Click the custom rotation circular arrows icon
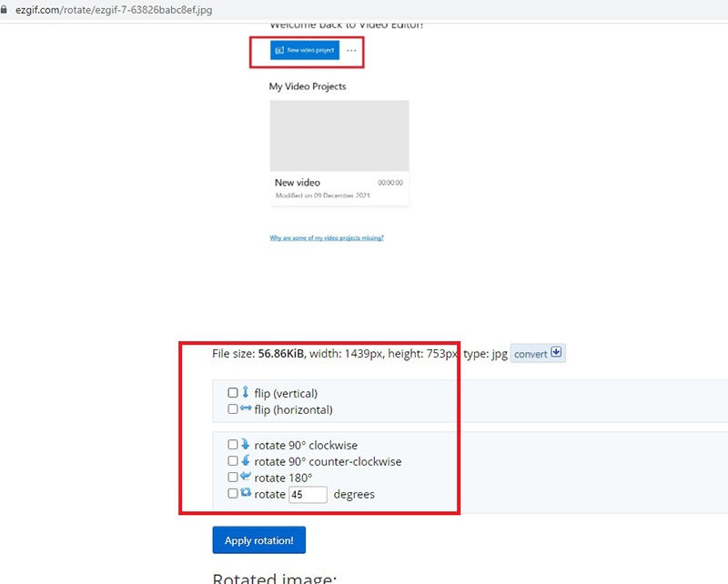 point(246,492)
